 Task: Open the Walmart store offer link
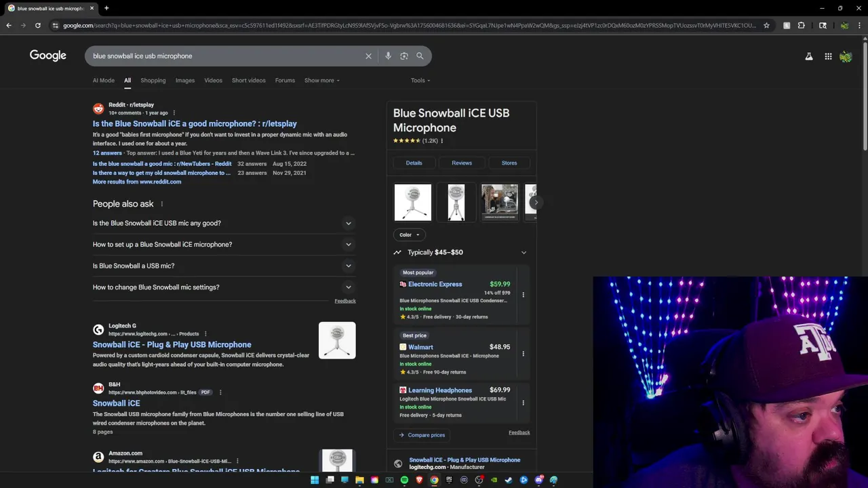tap(420, 347)
